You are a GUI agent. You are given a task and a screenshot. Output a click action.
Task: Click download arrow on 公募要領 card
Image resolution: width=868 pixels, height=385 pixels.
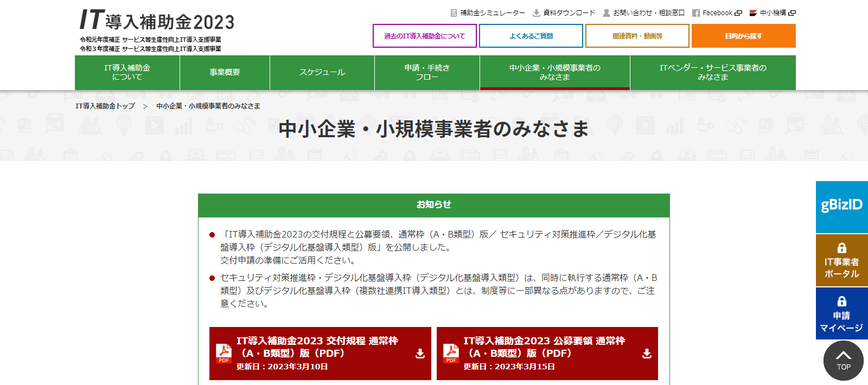[x=647, y=354]
